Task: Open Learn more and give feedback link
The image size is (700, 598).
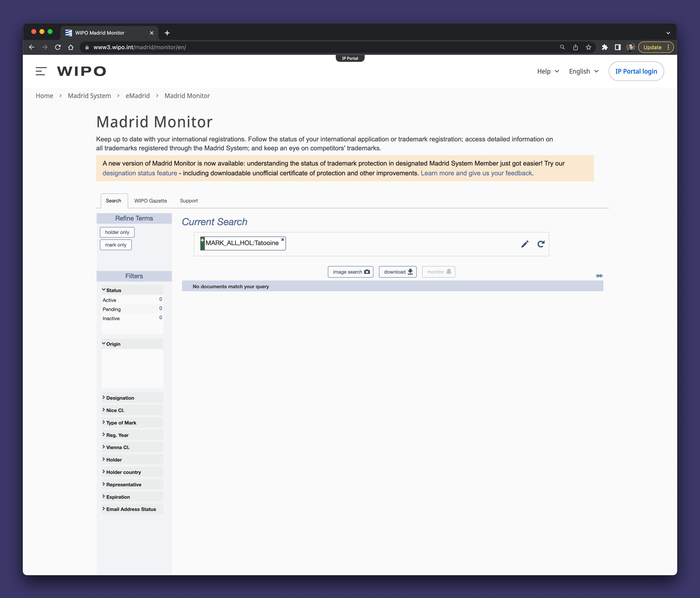Action: click(476, 173)
